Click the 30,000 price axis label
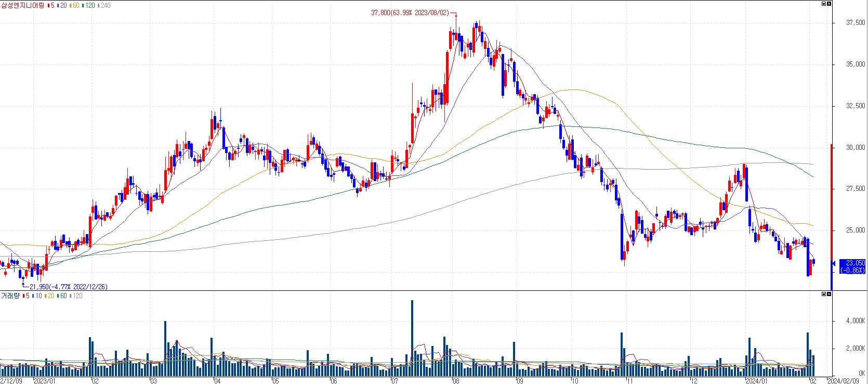Viewport: 868px width, 384px height. [856, 147]
